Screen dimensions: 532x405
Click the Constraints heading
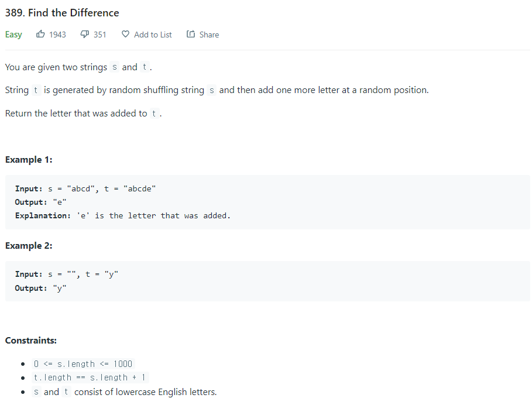coord(31,341)
